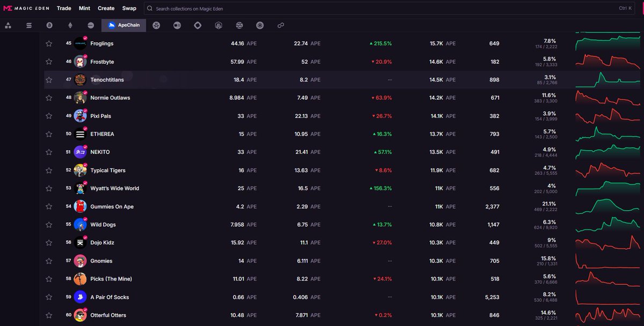Select the diamond-shaped chain filter icon
644x326 pixels.
[197, 25]
